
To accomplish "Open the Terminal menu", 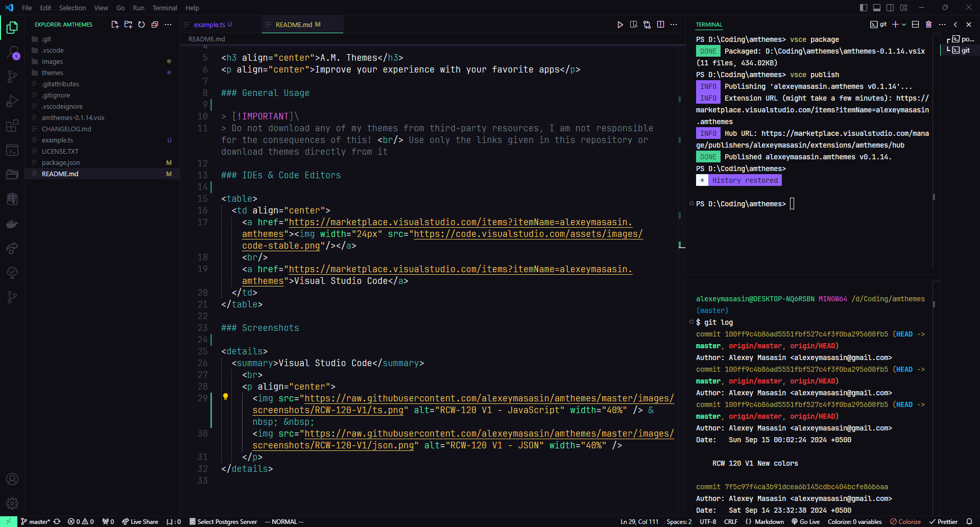I will tap(165, 8).
